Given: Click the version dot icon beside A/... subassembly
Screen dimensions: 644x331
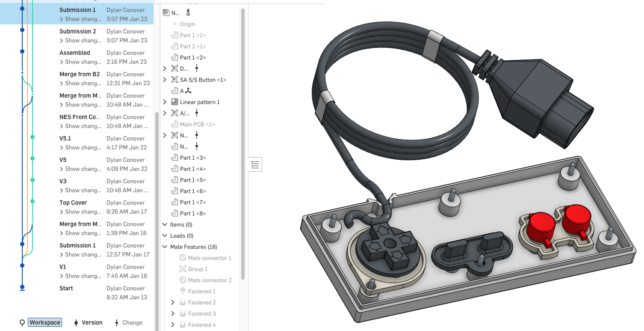Looking at the screenshot, I should 197,113.
